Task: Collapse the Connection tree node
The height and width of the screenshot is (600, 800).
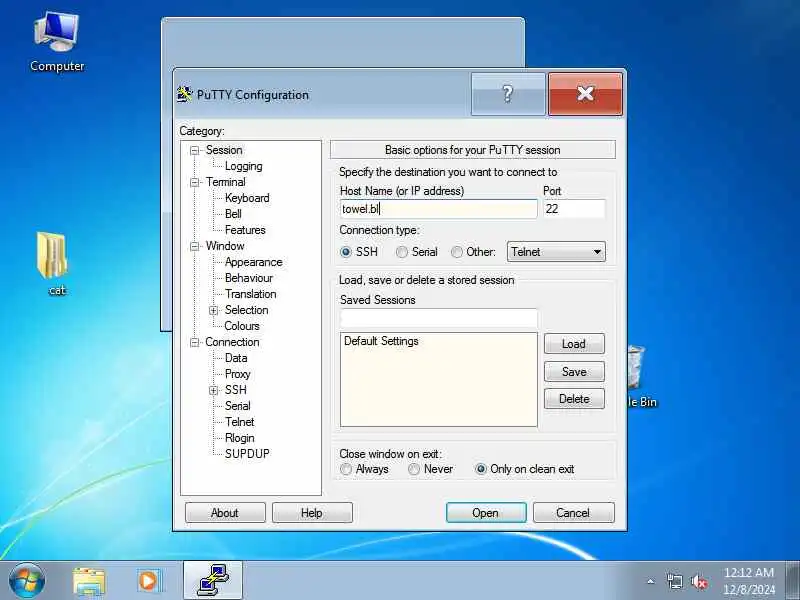Action: 194,342
